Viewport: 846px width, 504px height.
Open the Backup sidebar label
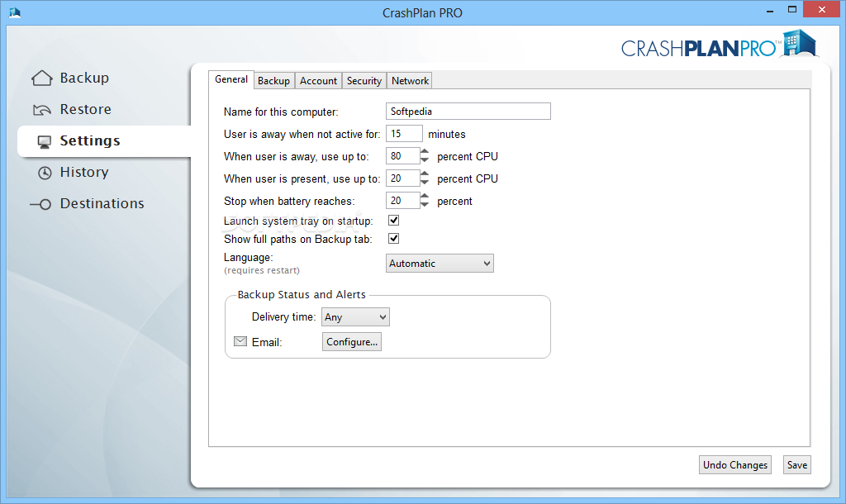point(84,78)
